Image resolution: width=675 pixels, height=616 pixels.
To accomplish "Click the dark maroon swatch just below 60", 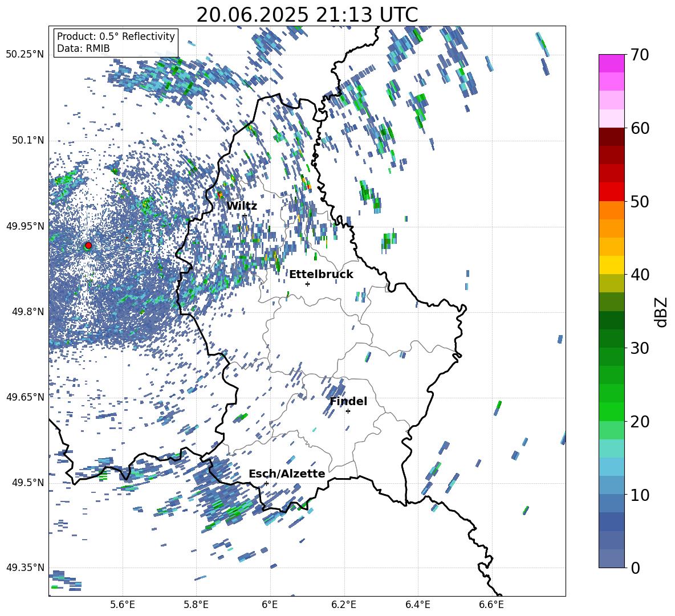I will (611, 136).
